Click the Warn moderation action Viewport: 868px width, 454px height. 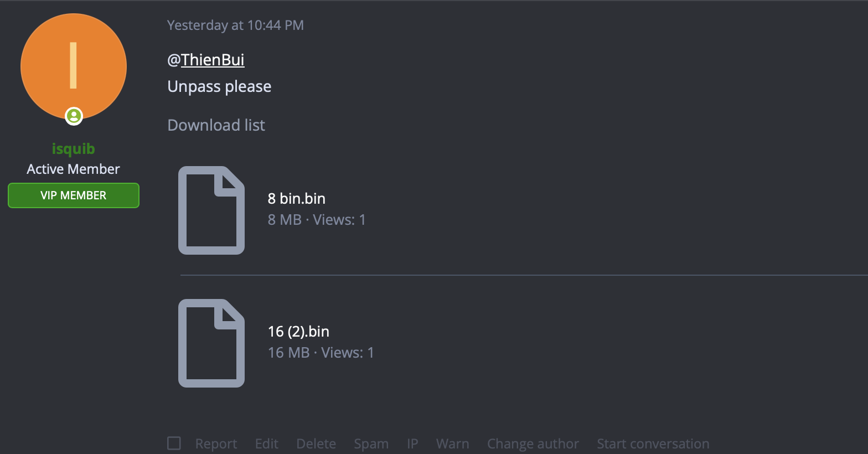(x=452, y=443)
